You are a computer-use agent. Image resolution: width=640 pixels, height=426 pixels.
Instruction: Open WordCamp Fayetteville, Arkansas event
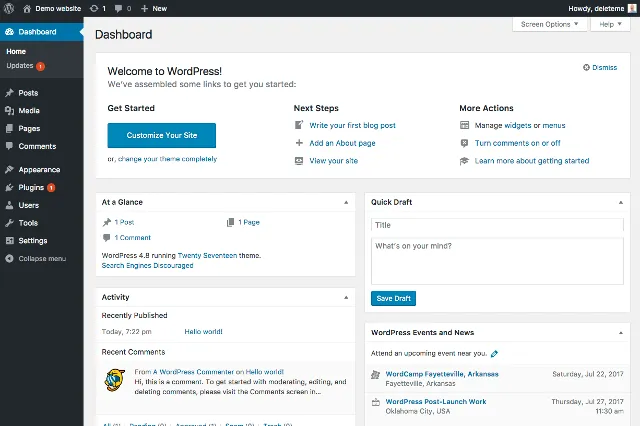point(442,374)
